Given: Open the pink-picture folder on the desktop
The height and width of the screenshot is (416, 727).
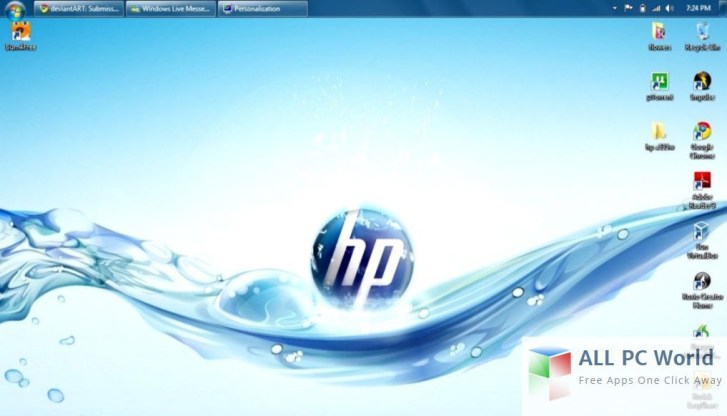Looking at the screenshot, I should [x=659, y=36].
